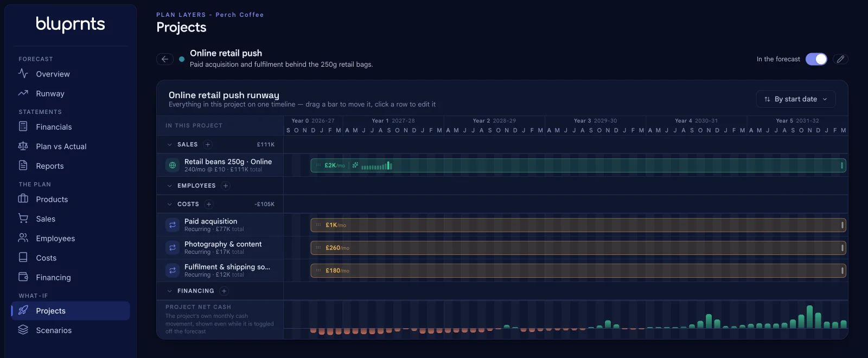The height and width of the screenshot is (358, 868).
Task: Click the Employees people icon
Action: (23, 238)
